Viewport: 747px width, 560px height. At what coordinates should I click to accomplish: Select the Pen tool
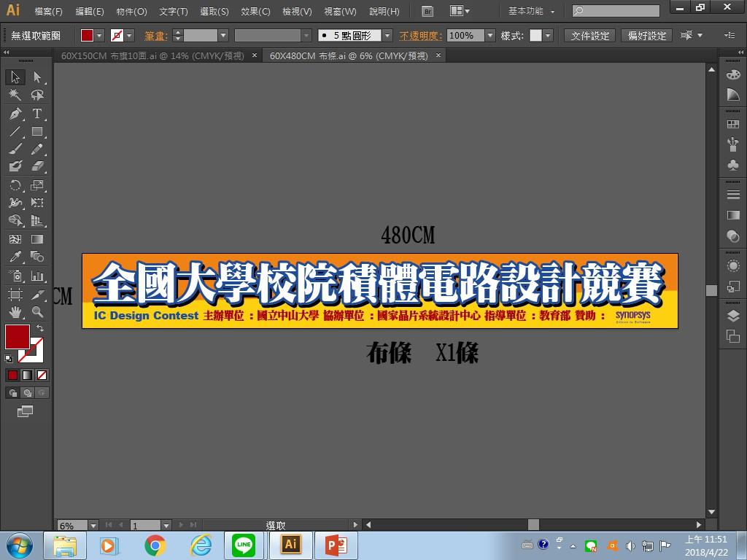(15, 114)
